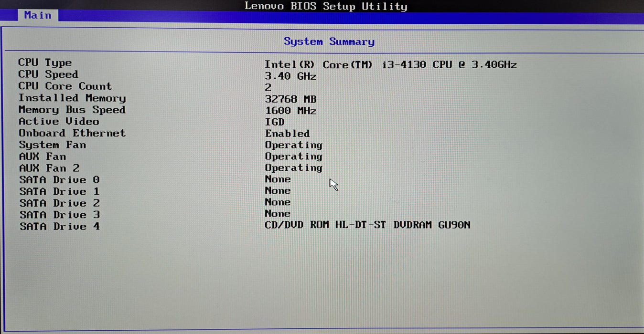Viewport: 644px width, 334px height.
Task: Click the 3.40 GHz speed value
Action: point(290,76)
